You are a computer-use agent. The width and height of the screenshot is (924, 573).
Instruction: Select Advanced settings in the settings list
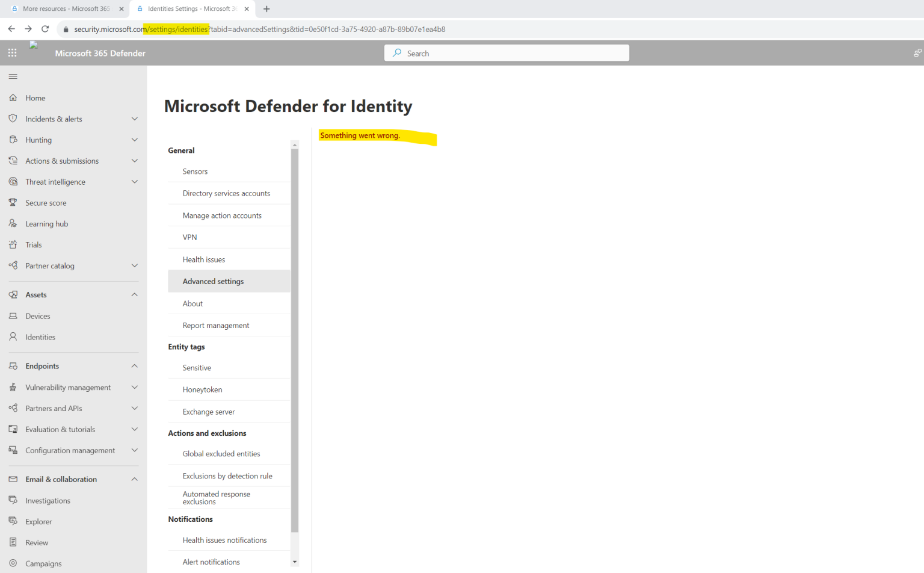pyautogui.click(x=213, y=281)
